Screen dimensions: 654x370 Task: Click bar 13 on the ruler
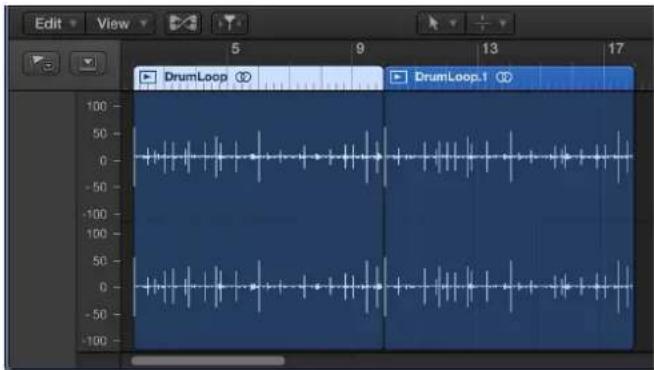pyautogui.click(x=490, y=49)
